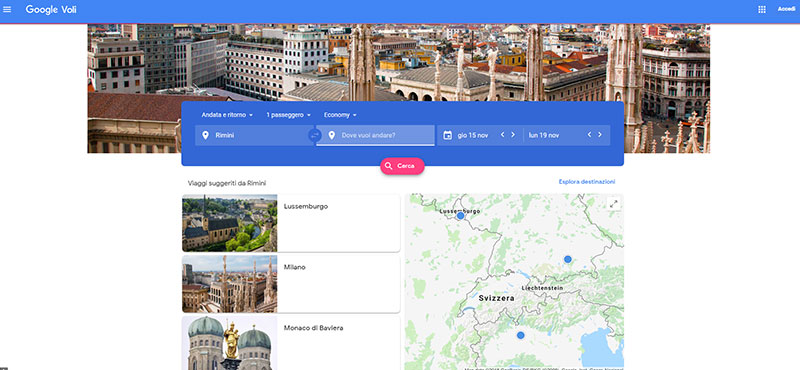The width and height of the screenshot is (800, 370).
Task: Move the departure date one day earlier
Action: [502, 135]
